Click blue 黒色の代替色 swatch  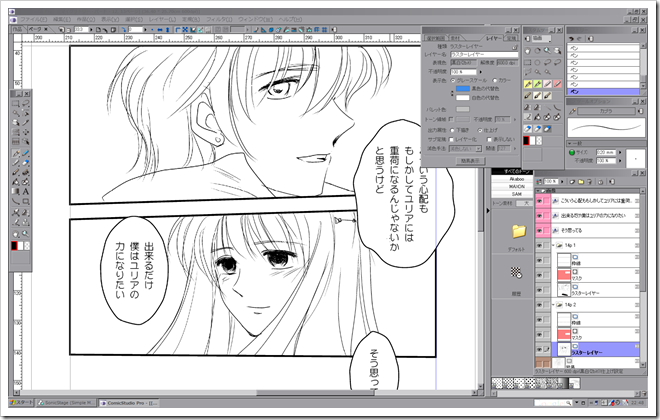pyautogui.click(x=463, y=89)
